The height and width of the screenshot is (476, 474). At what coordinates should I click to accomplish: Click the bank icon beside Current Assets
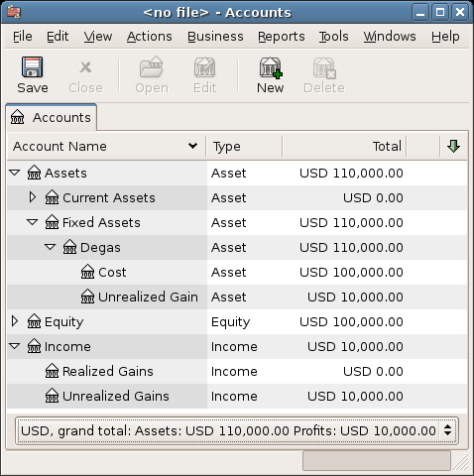[x=52, y=197]
